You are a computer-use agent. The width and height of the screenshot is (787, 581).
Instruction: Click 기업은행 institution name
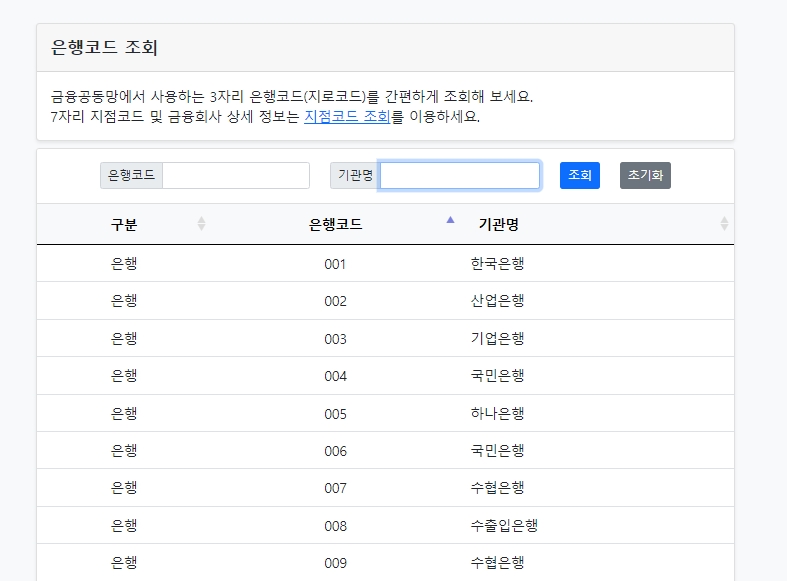pos(497,339)
